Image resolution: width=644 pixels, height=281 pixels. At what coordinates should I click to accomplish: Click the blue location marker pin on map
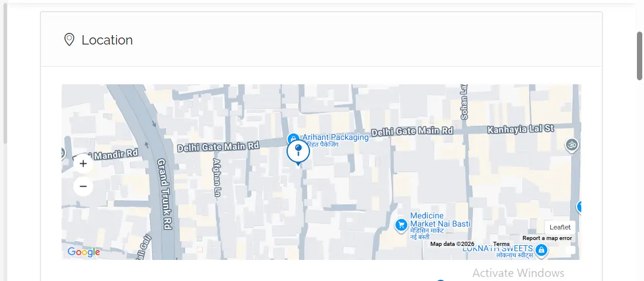pos(298,152)
